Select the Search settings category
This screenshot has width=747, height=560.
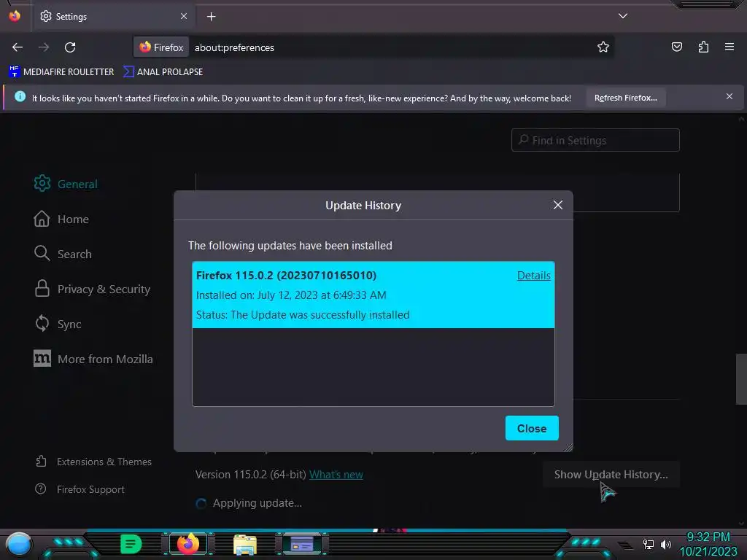click(x=63, y=254)
